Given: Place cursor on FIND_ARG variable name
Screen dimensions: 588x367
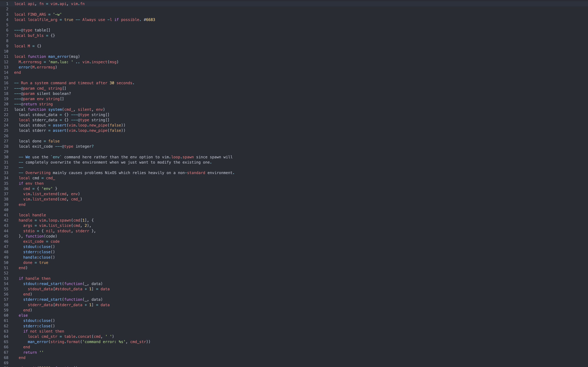Looking at the screenshot, I should coord(37,15).
